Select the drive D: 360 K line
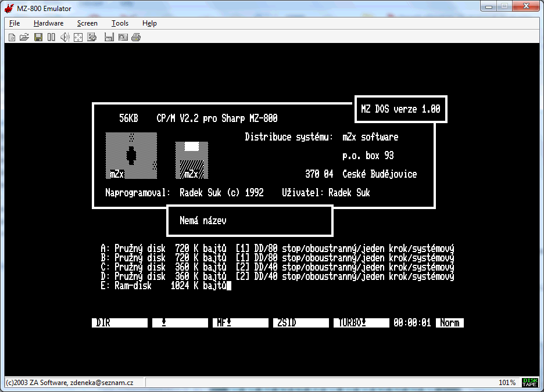The width and height of the screenshot is (544, 392). (277, 276)
